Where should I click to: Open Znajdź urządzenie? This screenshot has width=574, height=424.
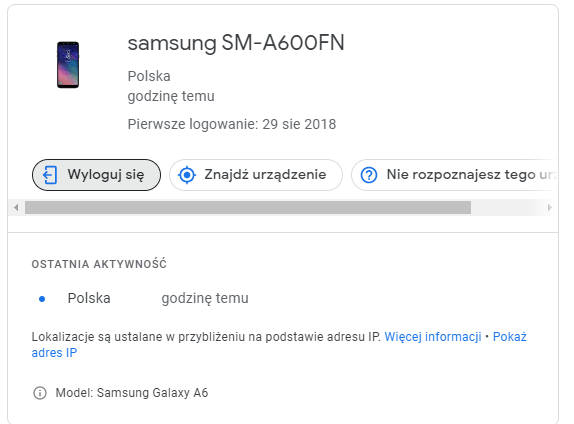[256, 175]
